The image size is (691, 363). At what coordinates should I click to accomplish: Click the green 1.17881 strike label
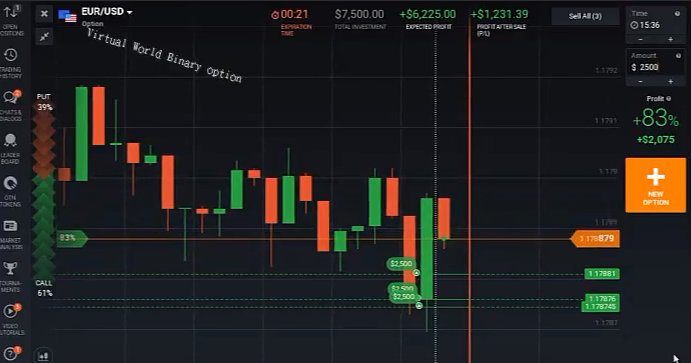coord(602,274)
